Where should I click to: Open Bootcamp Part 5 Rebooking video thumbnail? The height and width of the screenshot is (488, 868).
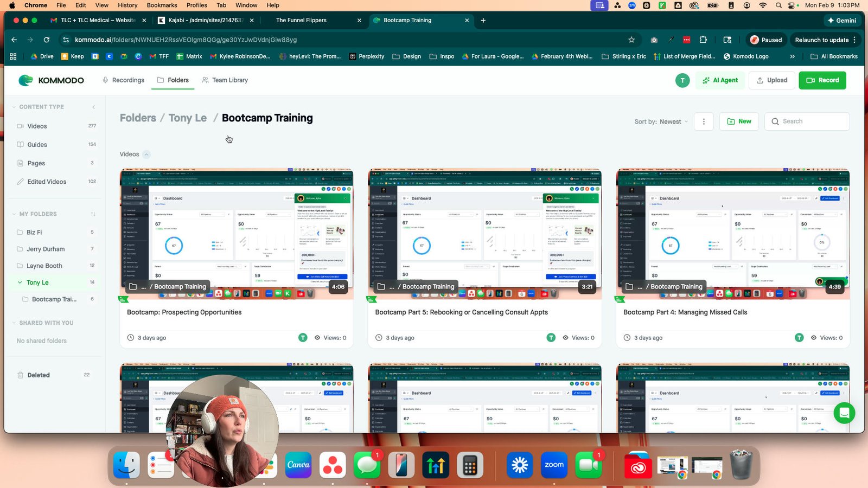pyautogui.click(x=484, y=234)
